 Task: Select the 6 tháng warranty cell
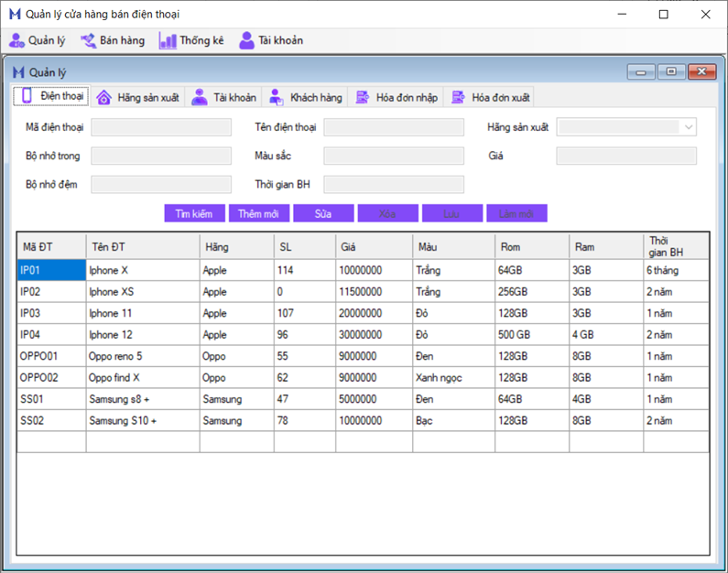(x=676, y=270)
